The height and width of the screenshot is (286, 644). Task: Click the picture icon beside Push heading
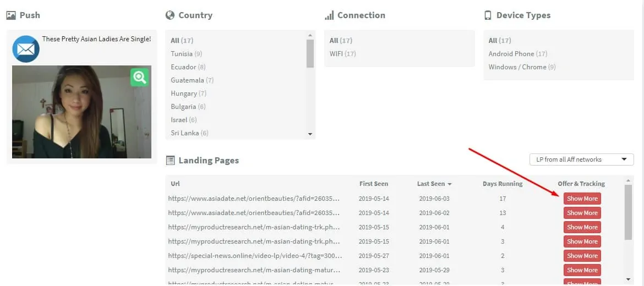(x=11, y=15)
